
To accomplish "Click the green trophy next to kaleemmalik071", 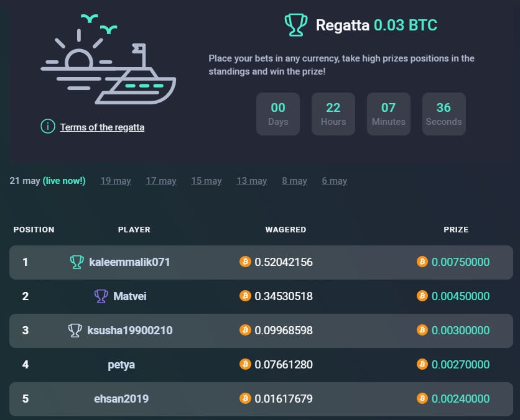I will 77,262.
